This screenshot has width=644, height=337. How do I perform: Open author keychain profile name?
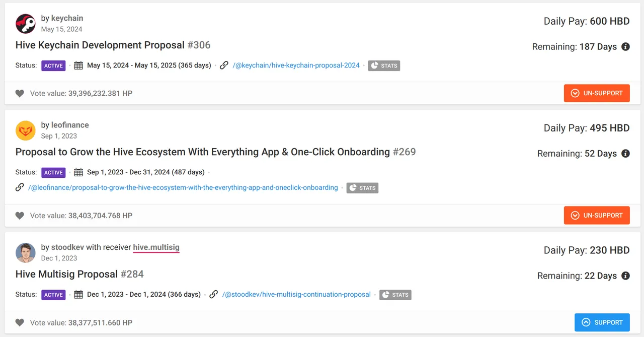(x=67, y=18)
